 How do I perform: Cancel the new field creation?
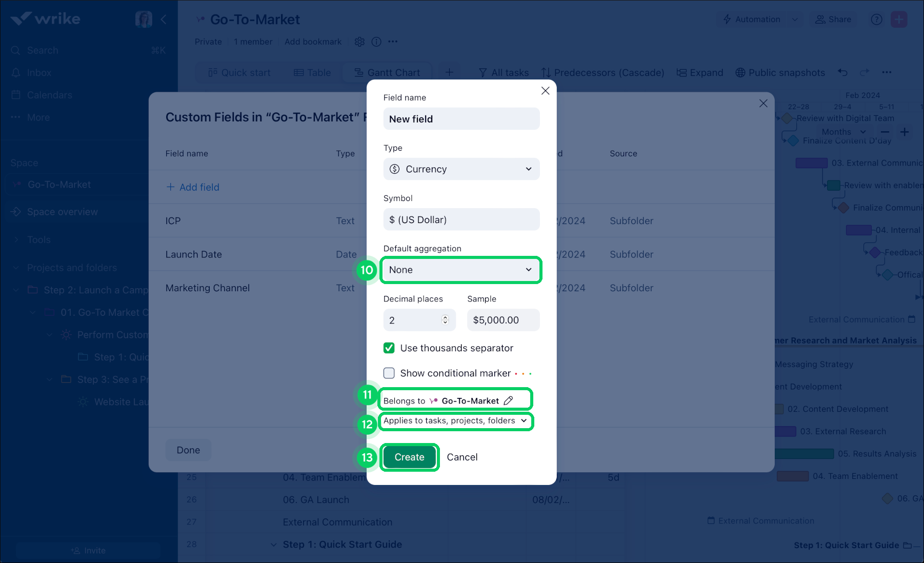point(462,457)
